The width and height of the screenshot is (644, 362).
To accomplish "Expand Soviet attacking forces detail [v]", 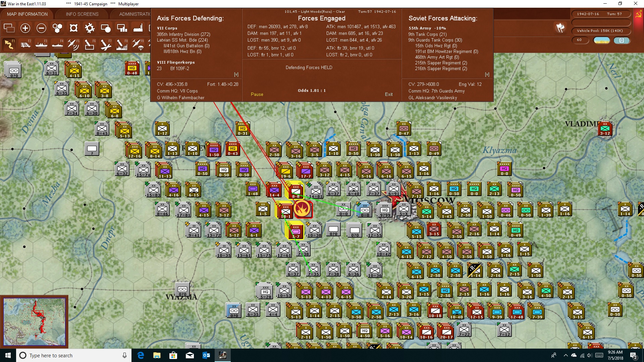I will 487,74.
